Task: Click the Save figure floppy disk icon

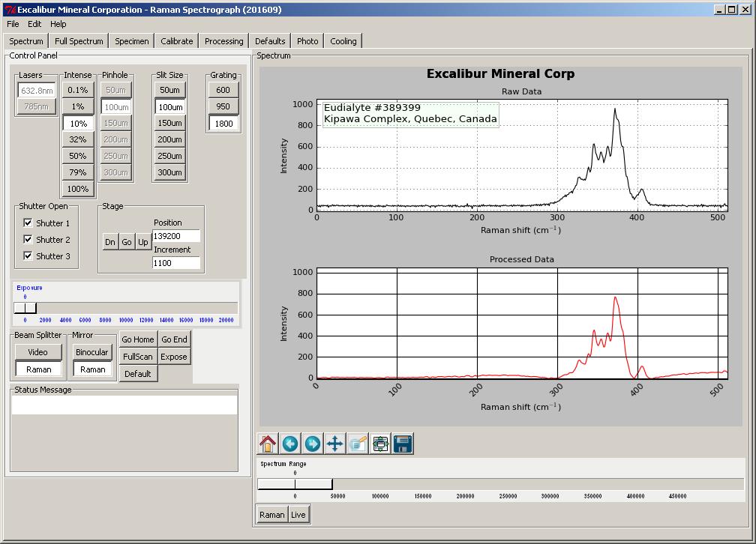Action: pyautogui.click(x=403, y=444)
